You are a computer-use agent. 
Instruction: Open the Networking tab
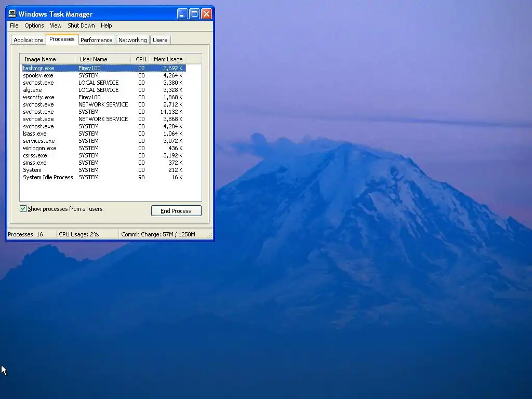[x=132, y=40]
